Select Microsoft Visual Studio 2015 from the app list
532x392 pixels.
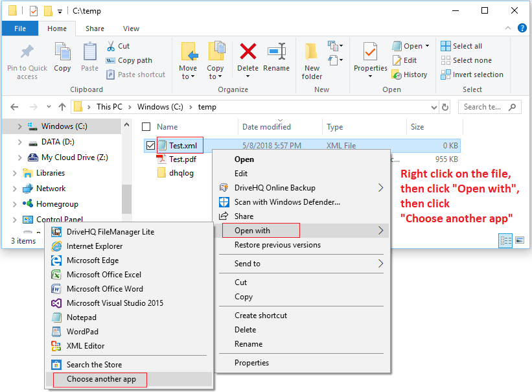pyautogui.click(x=115, y=303)
